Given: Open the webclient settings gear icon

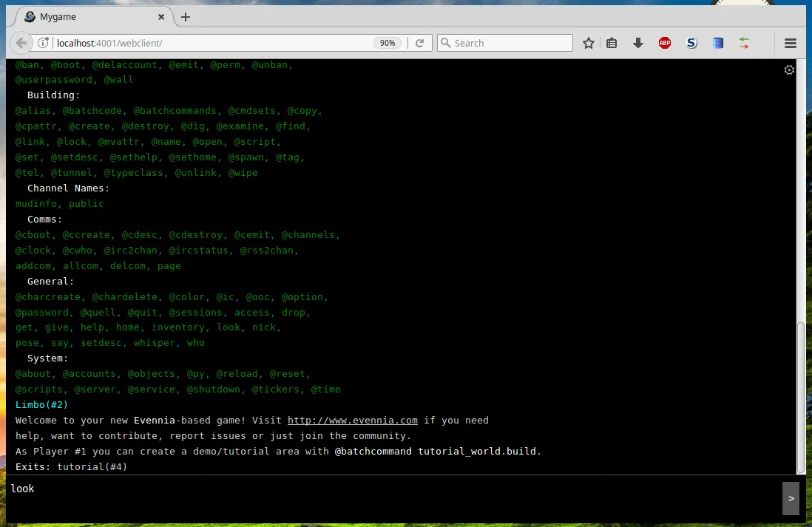Looking at the screenshot, I should (x=788, y=70).
